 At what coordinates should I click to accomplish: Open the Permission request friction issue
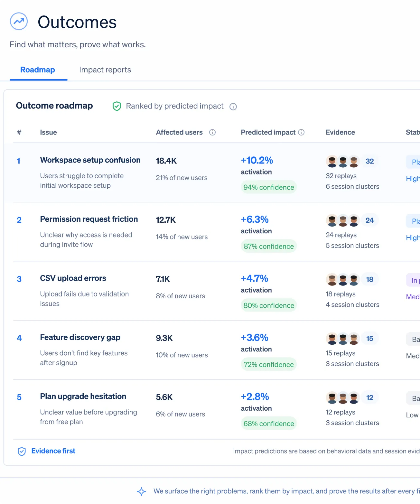tap(89, 219)
